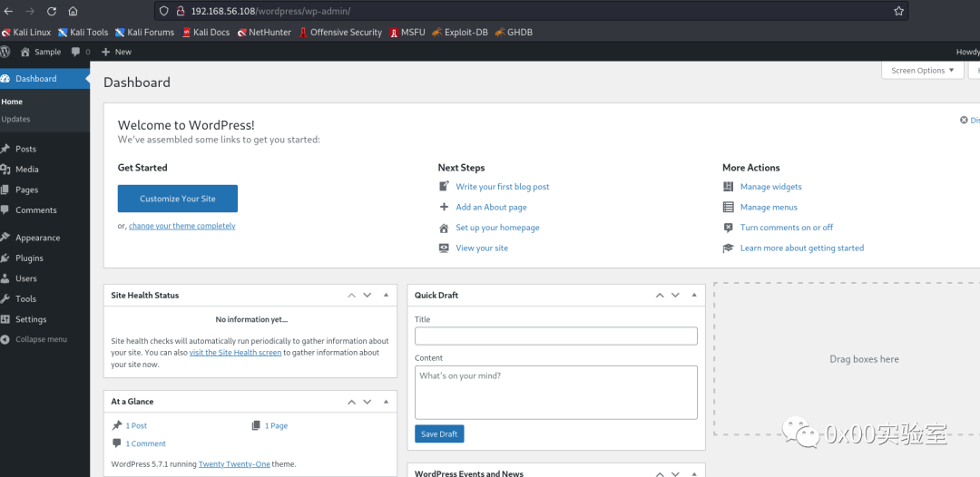
Task: Move Site Health Status box up
Action: tap(352, 296)
